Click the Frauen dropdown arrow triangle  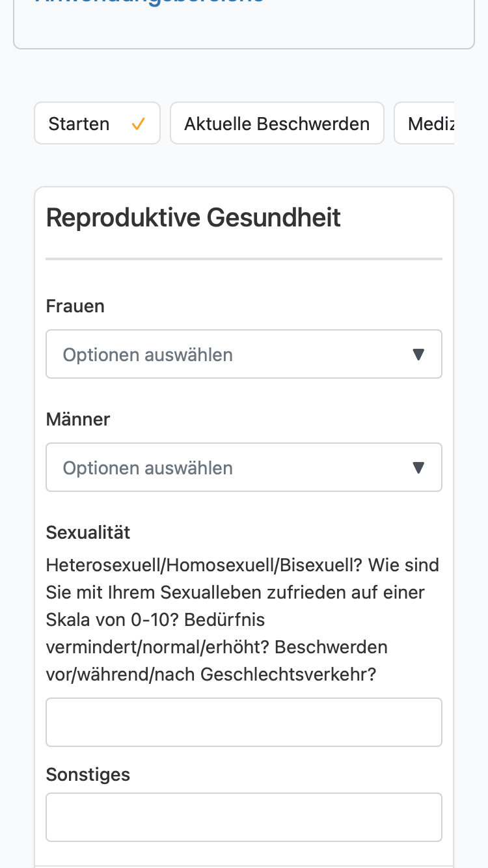(x=419, y=355)
